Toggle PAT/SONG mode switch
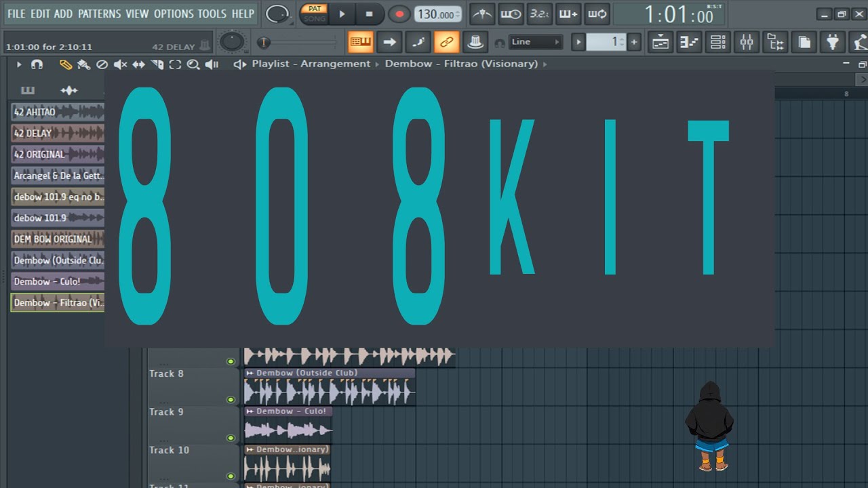868x488 pixels. (314, 14)
